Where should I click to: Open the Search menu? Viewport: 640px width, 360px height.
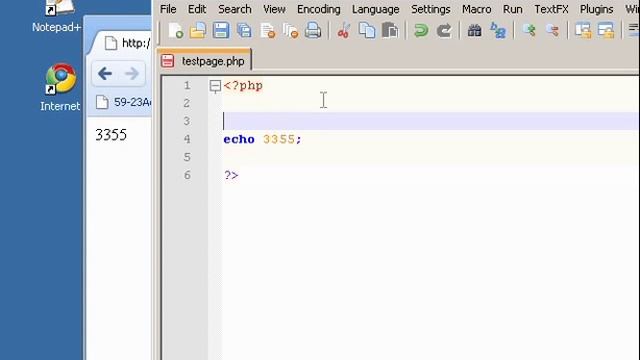[235, 9]
